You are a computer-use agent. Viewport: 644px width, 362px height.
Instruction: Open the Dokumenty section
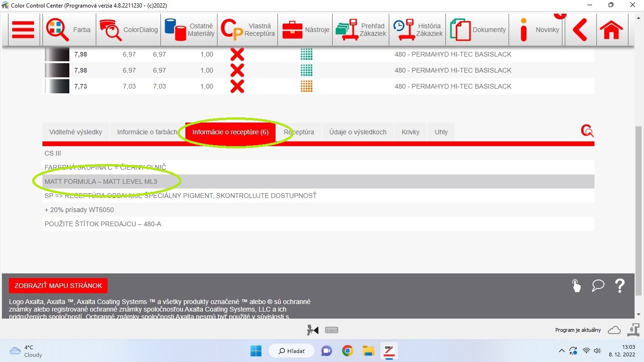[x=477, y=30]
